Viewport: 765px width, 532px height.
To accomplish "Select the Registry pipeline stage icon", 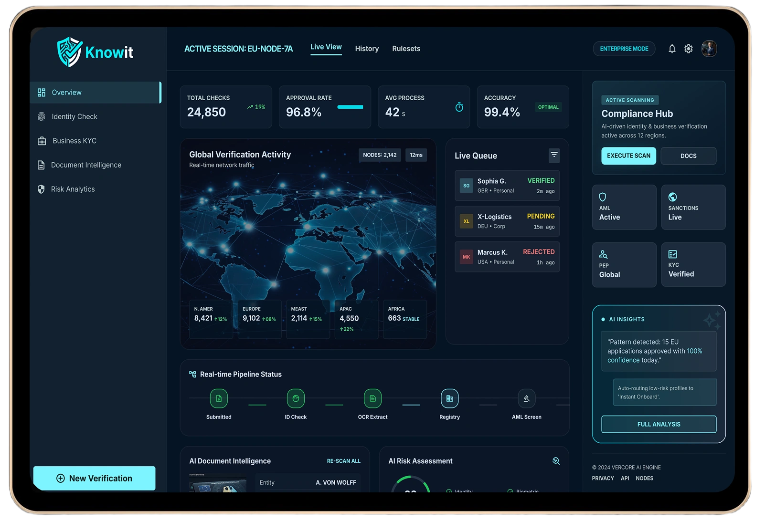I will (450, 398).
